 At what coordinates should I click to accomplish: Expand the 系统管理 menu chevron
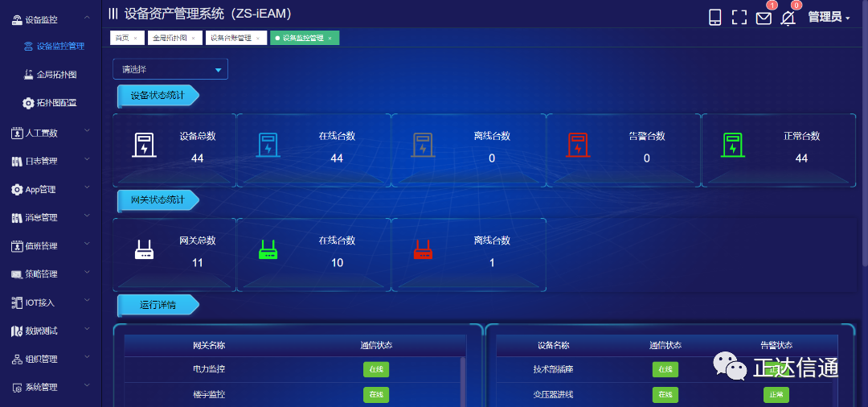click(87, 385)
